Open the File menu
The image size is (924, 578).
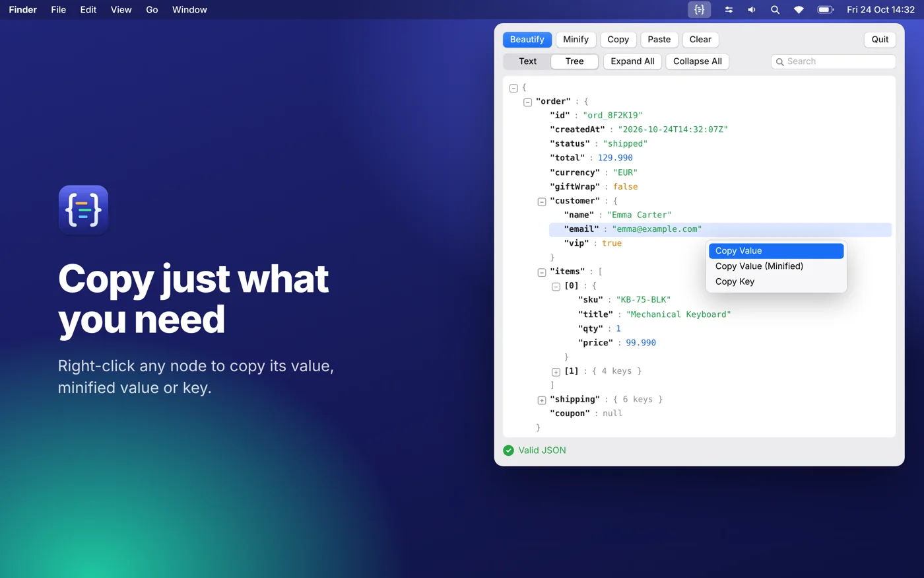click(59, 10)
